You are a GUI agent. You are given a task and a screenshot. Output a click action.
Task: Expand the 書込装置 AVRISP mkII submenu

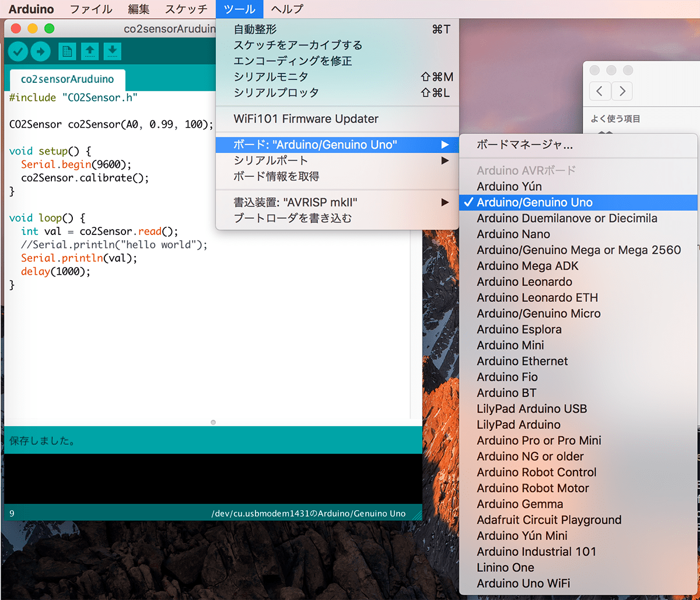[x=337, y=202]
